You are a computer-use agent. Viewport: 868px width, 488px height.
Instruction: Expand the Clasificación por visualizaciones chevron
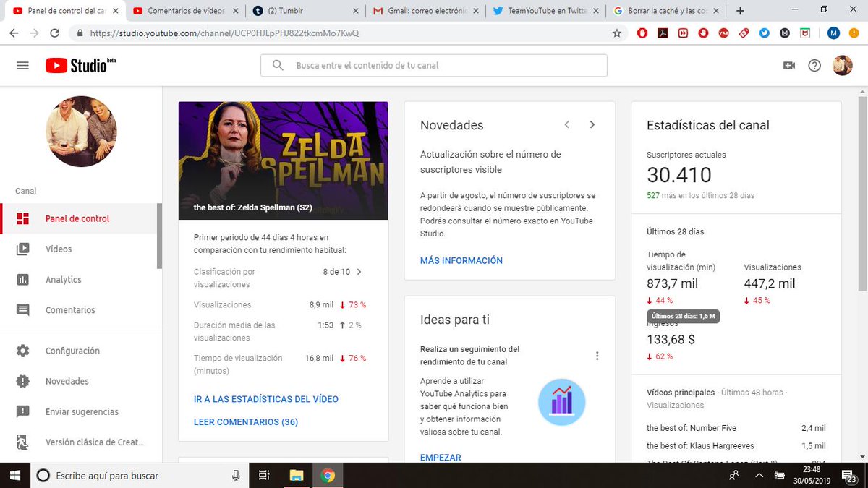(x=359, y=272)
